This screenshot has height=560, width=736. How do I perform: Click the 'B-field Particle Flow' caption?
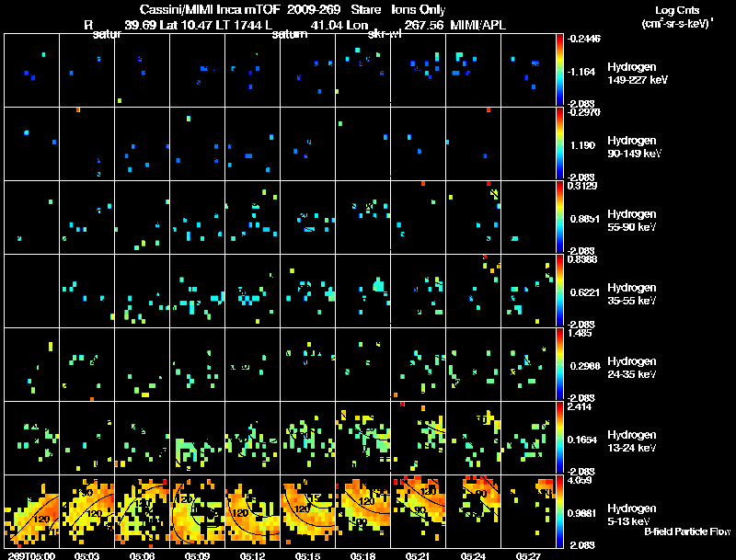click(x=687, y=531)
